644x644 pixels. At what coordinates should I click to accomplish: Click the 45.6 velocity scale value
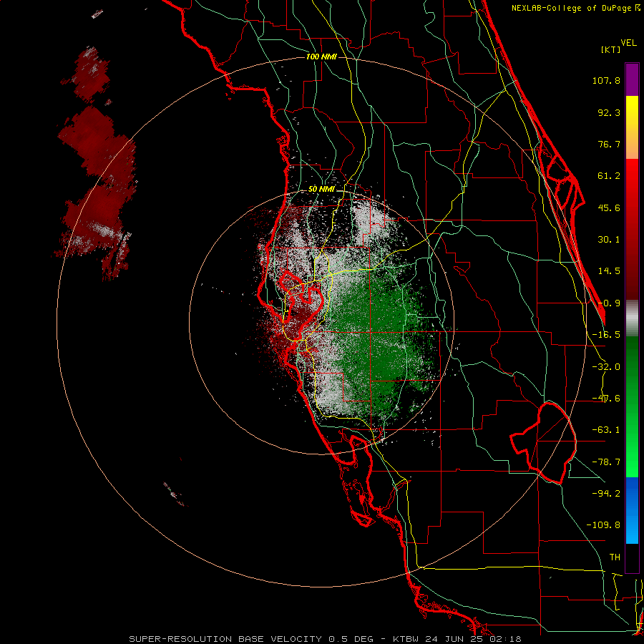pos(609,208)
